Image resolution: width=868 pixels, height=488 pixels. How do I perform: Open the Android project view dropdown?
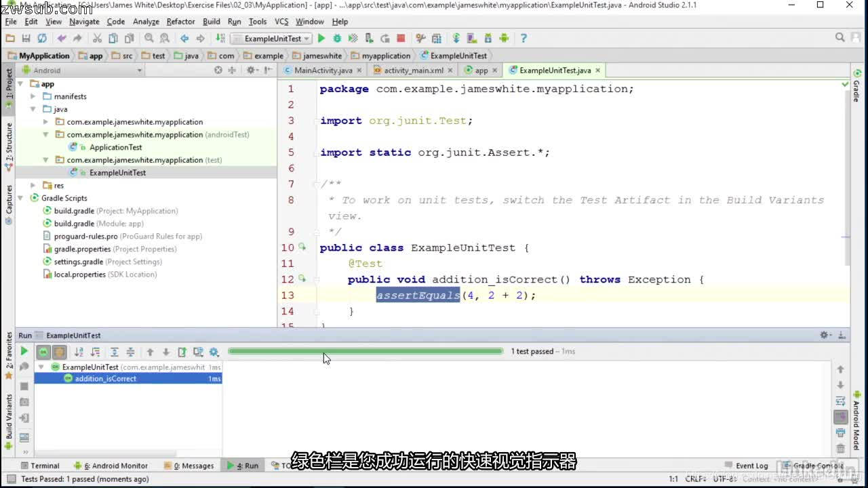82,70
